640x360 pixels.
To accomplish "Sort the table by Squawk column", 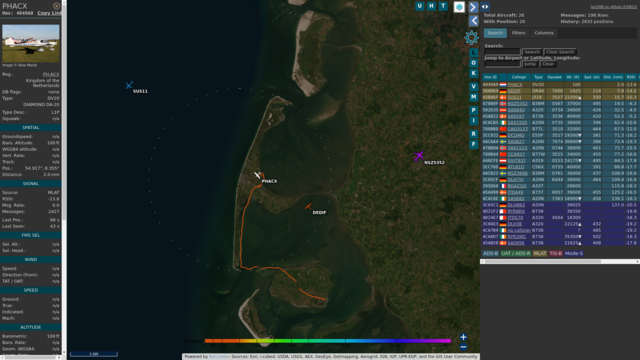I will [554, 77].
